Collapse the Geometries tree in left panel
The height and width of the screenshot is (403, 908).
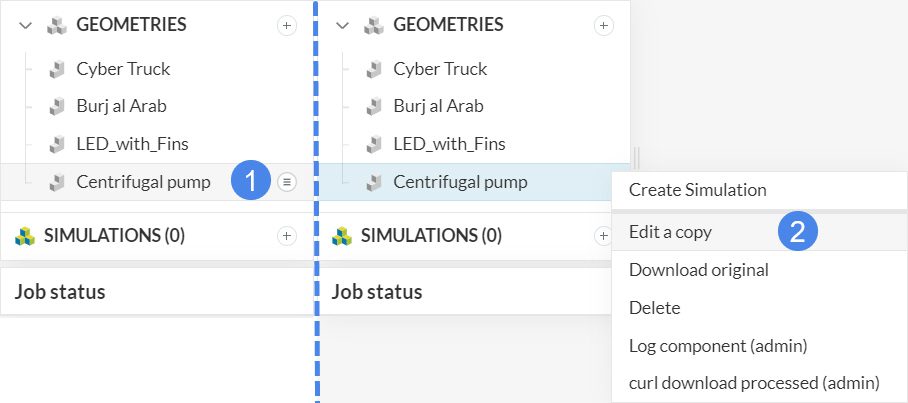(26, 26)
